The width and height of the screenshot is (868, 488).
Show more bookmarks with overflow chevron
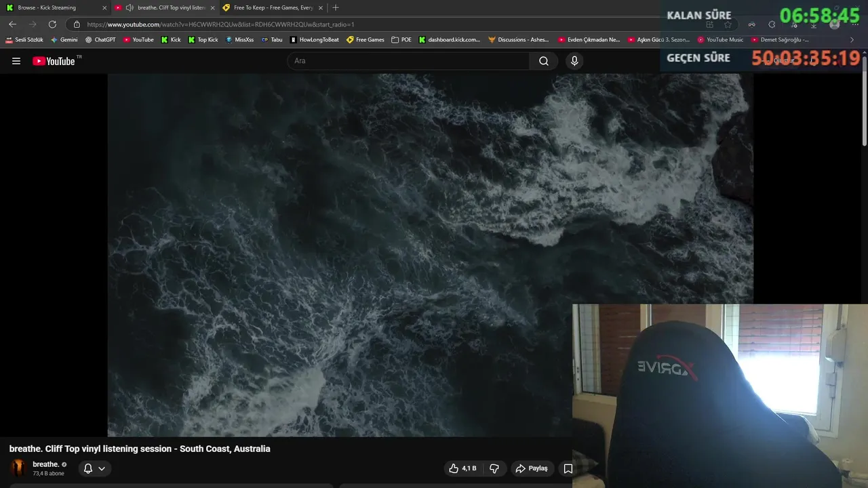852,40
